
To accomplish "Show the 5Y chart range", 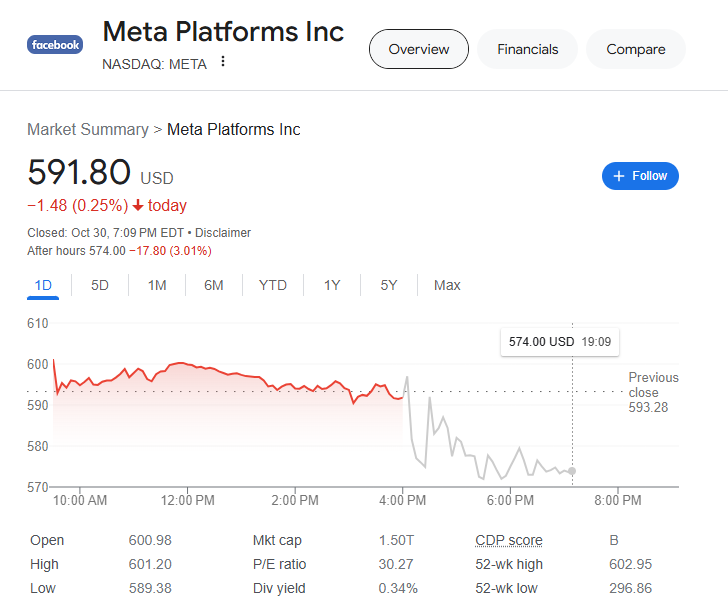I will tap(389, 285).
